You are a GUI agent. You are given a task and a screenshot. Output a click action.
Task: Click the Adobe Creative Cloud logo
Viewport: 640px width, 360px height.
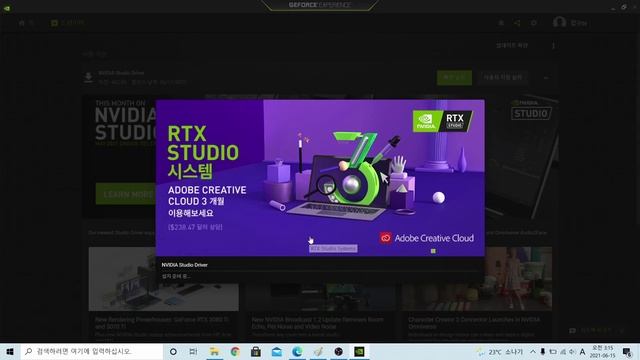(427, 238)
